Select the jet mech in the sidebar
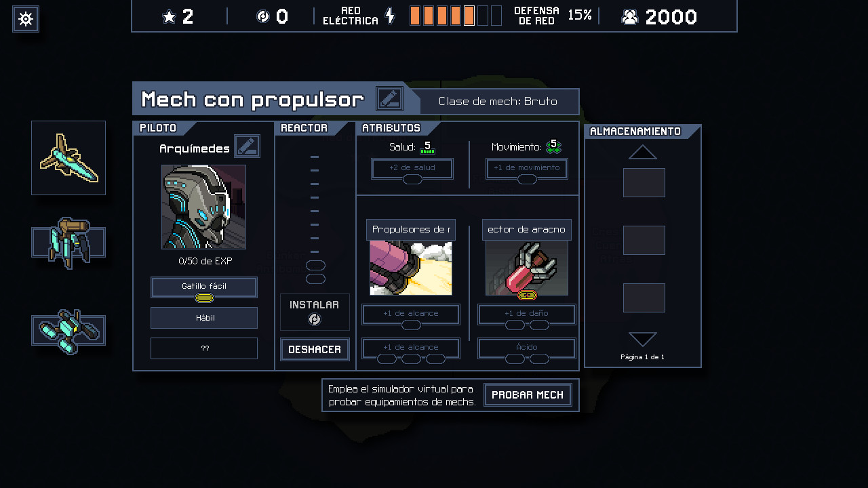 pos(68,158)
